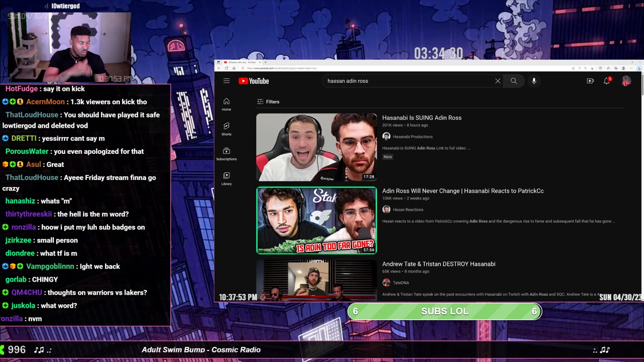The image size is (644, 362).
Task: Click the YouTube logo
Action: pos(254,81)
